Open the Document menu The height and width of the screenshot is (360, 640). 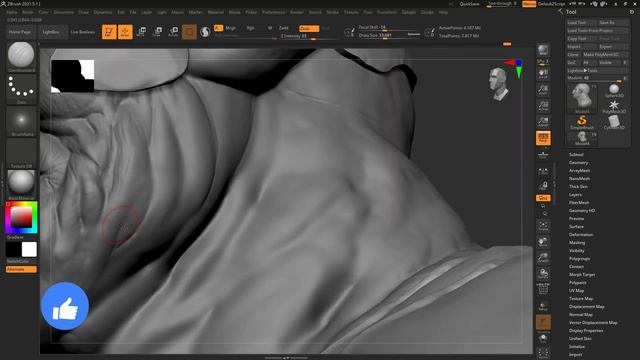point(64,12)
